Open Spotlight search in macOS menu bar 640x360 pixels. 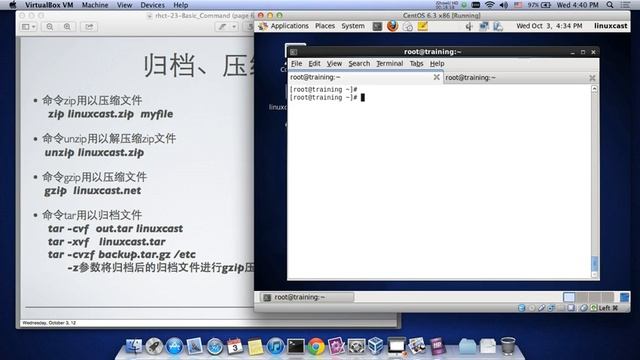tap(610, 5)
